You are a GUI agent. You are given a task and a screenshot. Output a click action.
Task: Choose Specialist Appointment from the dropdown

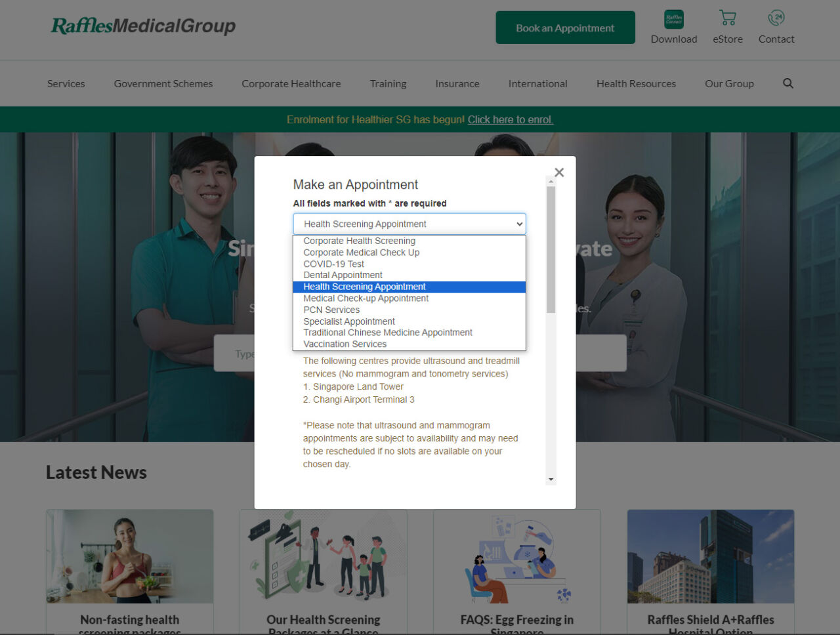(x=348, y=321)
